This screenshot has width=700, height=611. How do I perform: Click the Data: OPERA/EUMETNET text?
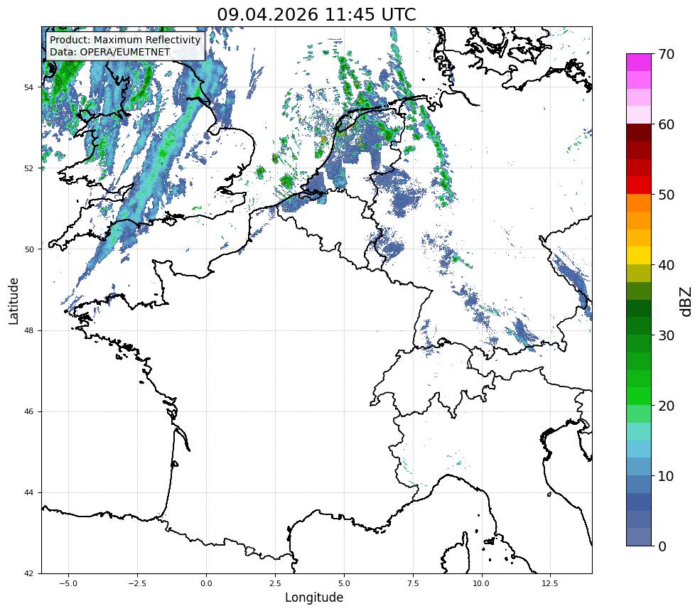(x=110, y=52)
